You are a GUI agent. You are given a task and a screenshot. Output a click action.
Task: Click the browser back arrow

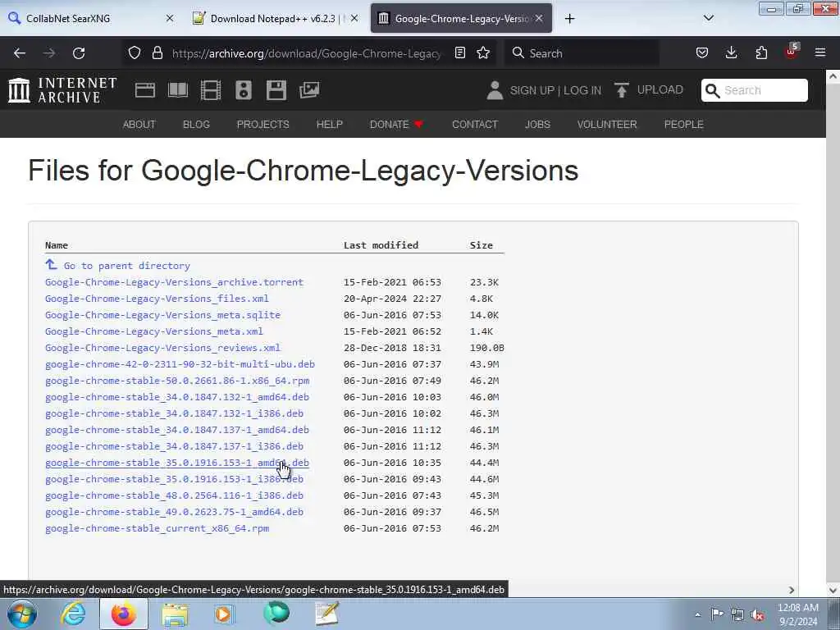click(20, 53)
